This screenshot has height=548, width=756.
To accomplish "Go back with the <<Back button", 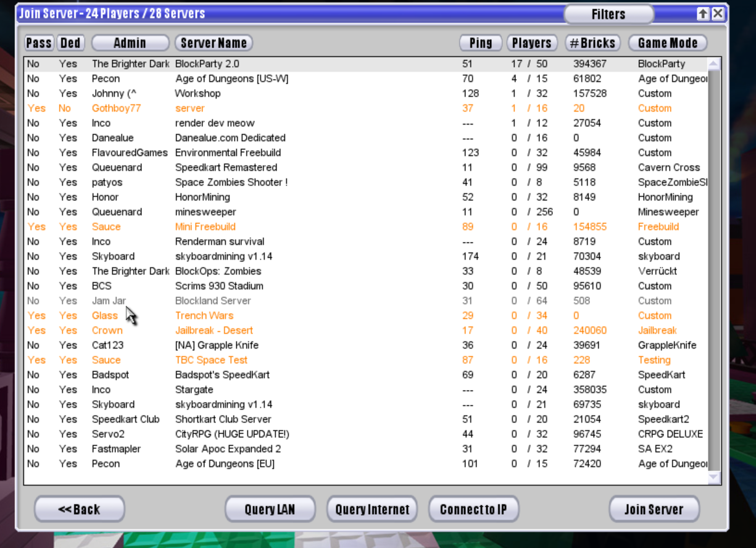I will click(x=80, y=509).
